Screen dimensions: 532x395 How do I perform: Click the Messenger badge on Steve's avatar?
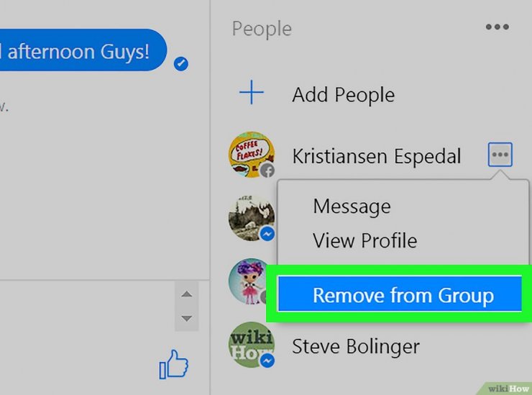point(267,360)
